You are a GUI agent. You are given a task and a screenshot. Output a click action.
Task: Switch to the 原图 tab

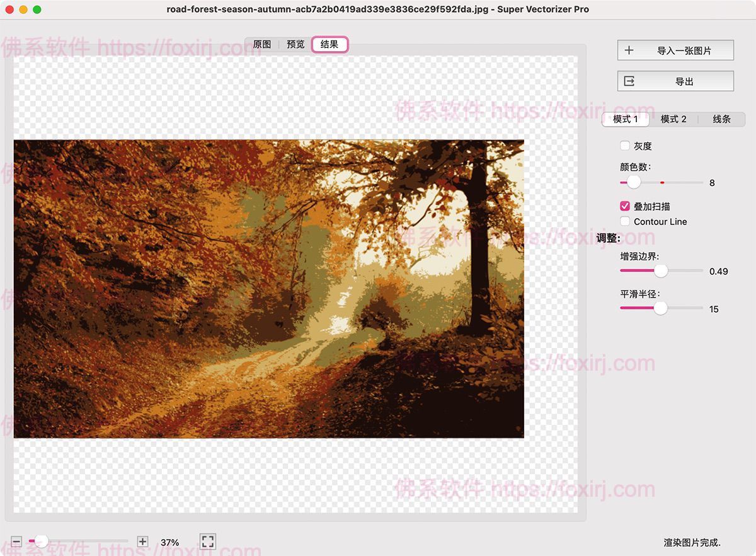[x=262, y=44]
